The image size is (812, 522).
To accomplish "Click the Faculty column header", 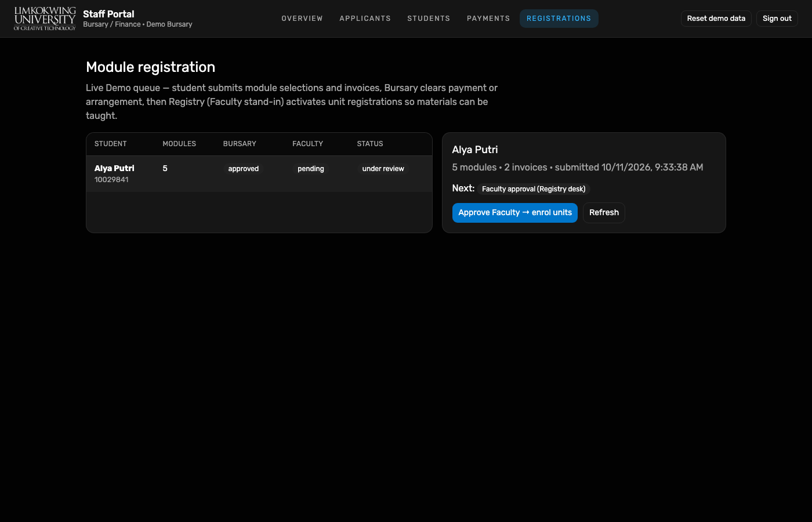I will click(x=308, y=144).
